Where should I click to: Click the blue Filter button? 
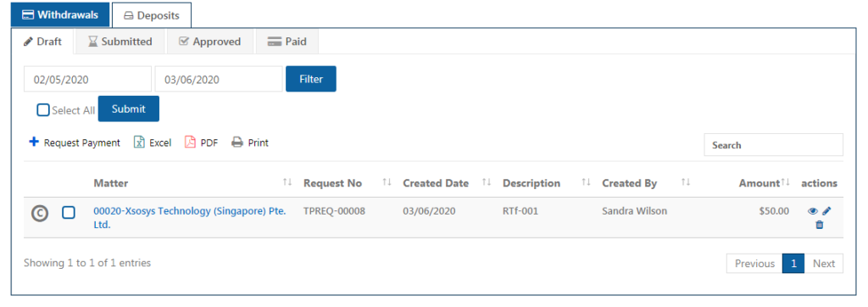pos(311,79)
